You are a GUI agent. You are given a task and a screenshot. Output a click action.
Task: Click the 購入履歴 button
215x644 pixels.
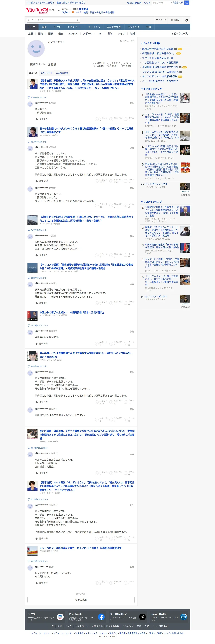click(175, 20)
